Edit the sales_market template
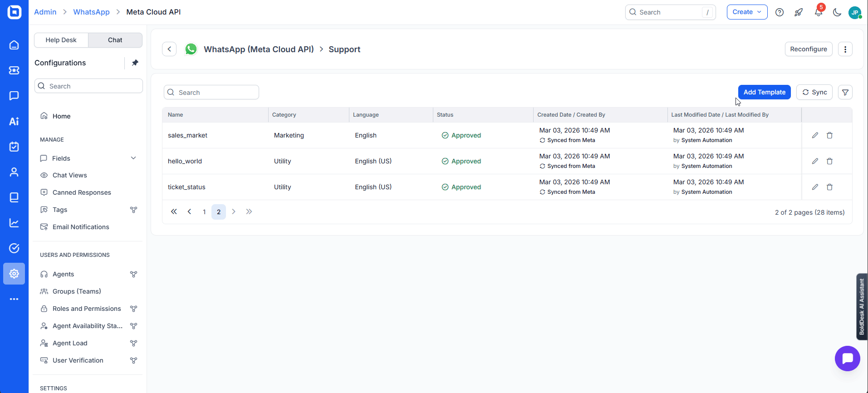This screenshot has height=393, width=868. (815, 135)
